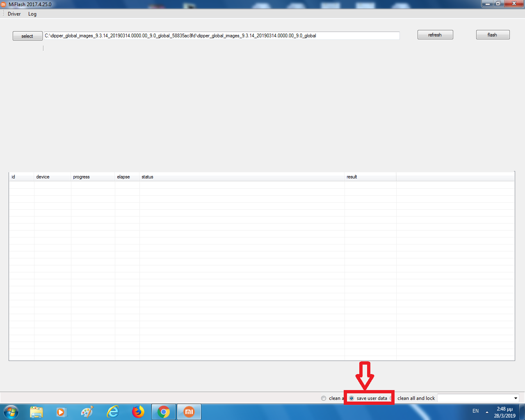
Task: Launch Internet Explorer from the taskbar
Action: (x=112, y=412)
